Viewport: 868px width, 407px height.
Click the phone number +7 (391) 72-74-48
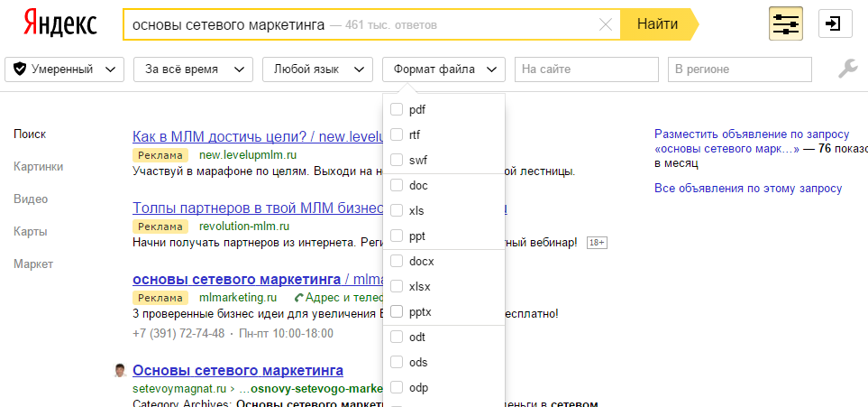point(178,333)
